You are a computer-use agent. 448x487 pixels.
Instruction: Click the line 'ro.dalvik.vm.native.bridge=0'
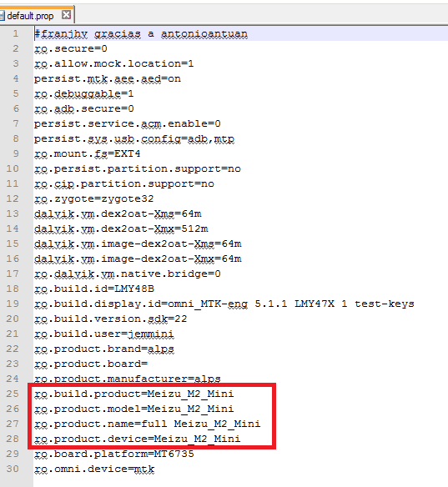(x=128, y=274)
